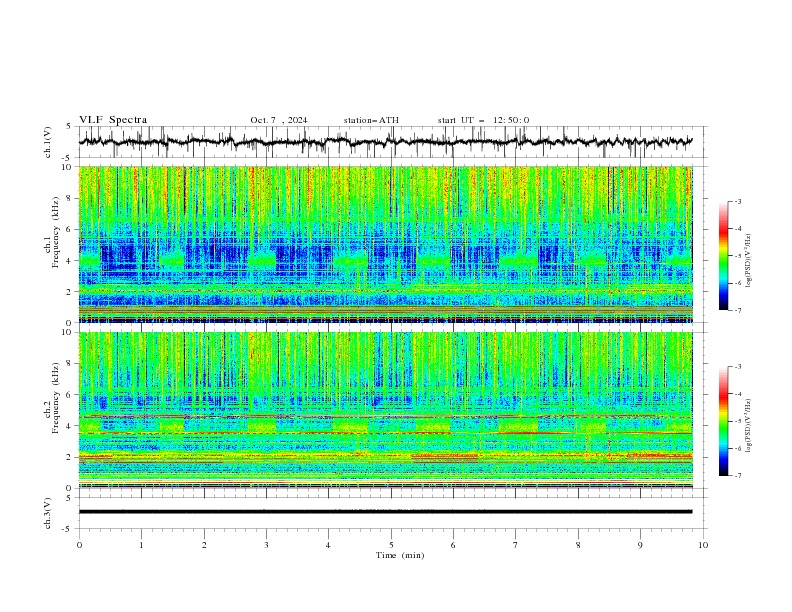Click the time axis tick label "1"
The width and height of the screenshot is (792, 612).
point(141,545)
